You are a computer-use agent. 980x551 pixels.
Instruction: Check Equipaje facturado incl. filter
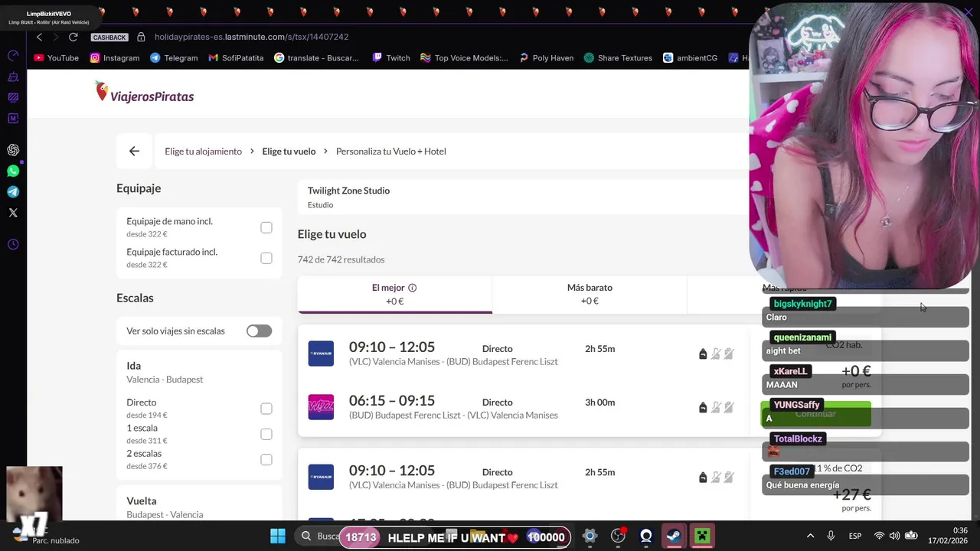tap(266, 258)
